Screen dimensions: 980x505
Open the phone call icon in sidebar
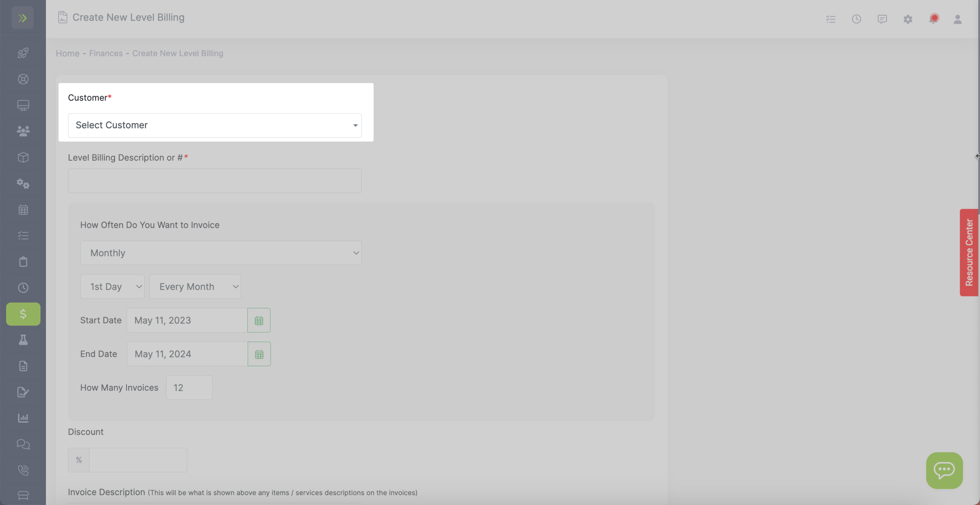click(x=23, y=470)
